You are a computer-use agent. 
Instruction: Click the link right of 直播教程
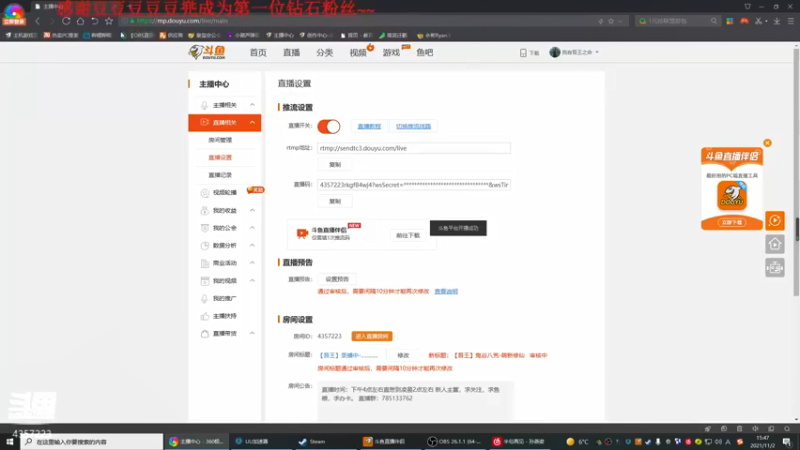point(413,127)
